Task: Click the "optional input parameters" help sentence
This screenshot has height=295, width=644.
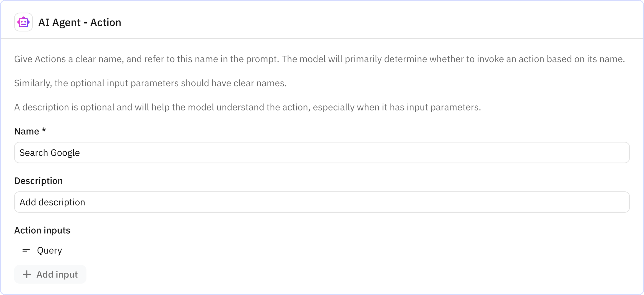Action: (150, 83)
